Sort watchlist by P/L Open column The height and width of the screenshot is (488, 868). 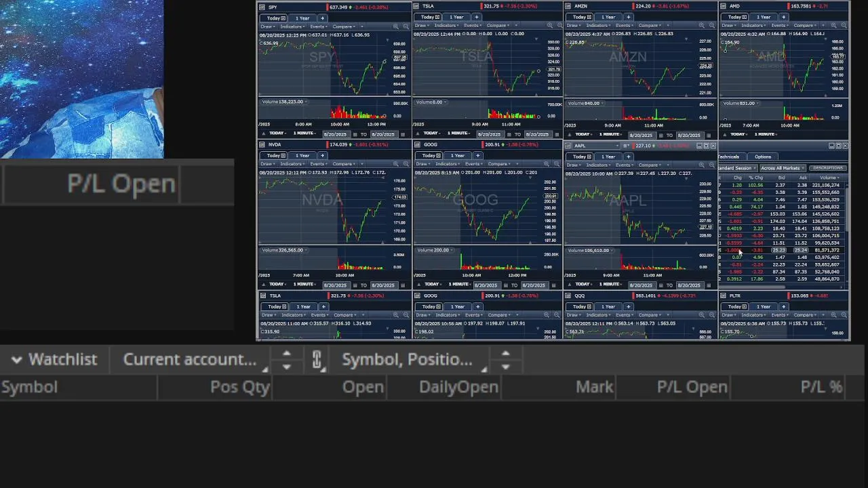[692, 387]
